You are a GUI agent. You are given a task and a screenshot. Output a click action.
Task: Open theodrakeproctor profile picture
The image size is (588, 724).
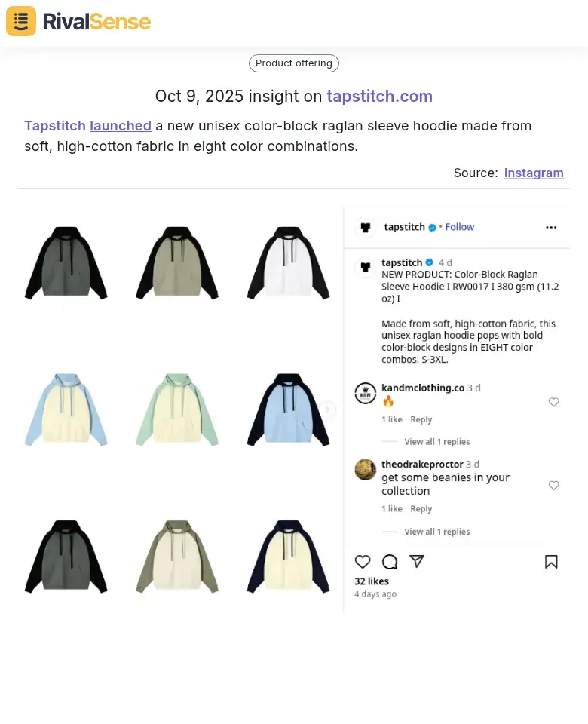pos(366,470)
